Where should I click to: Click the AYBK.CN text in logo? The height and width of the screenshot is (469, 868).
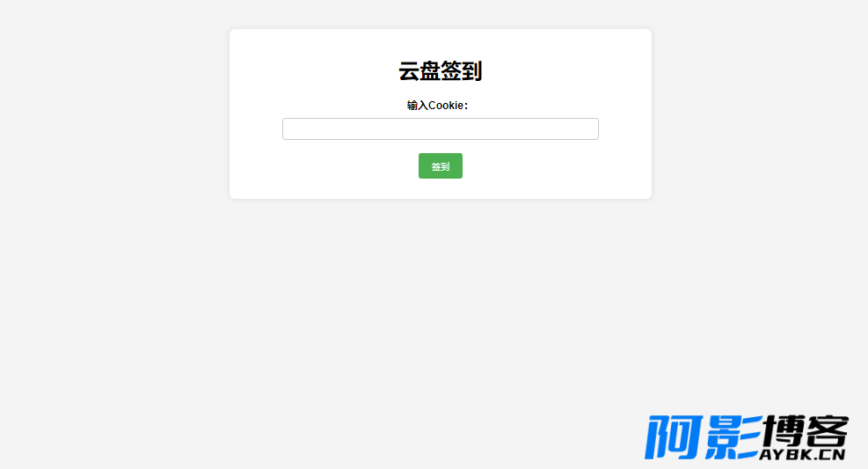click(802, 455)
